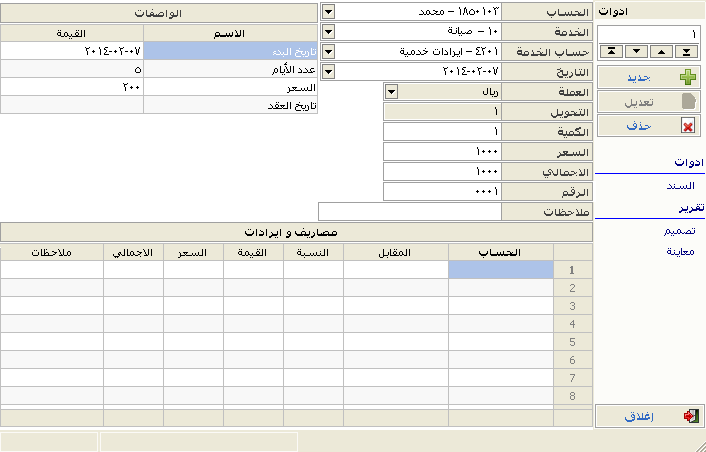The width and height of the screenshot is (706, 452).
Task: Expand the Date (التاريخ) picker dropdown
Action: click(330, 71)
